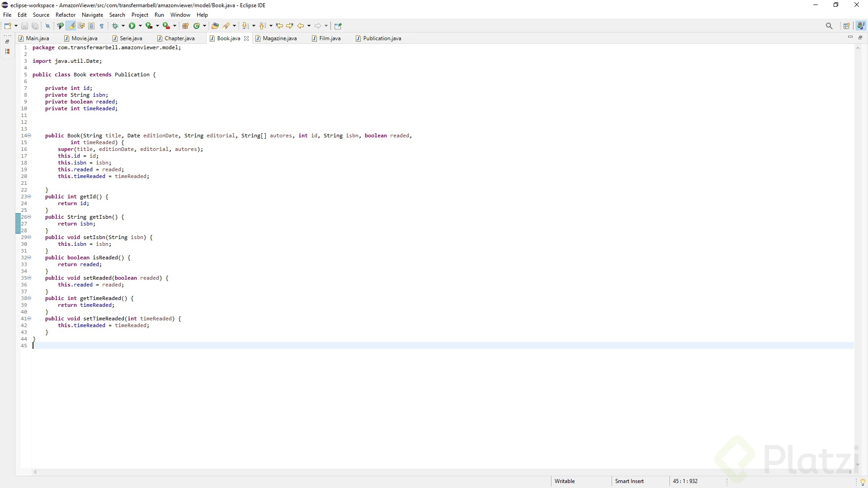Click the Open Perspective icon
The image size is (868, 488).
tap(846, 26)
